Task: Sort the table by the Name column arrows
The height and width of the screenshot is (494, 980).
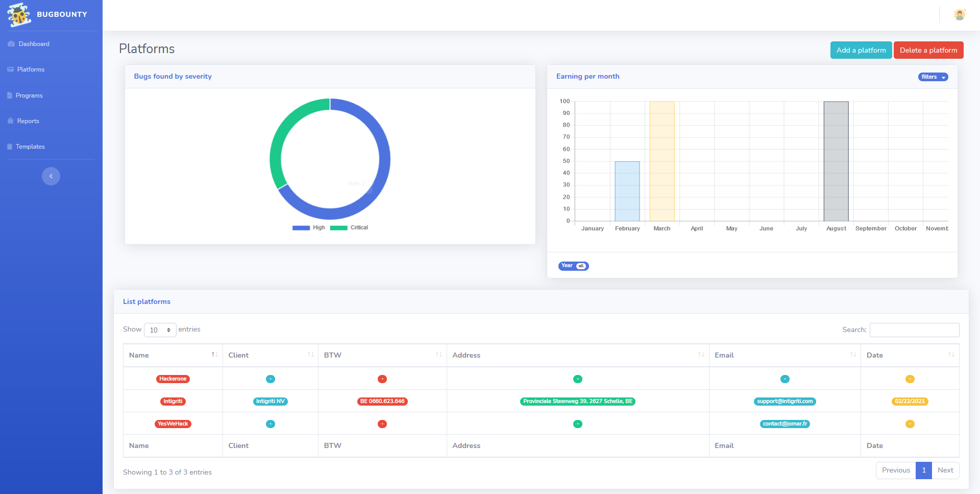Action: [214, 355]
